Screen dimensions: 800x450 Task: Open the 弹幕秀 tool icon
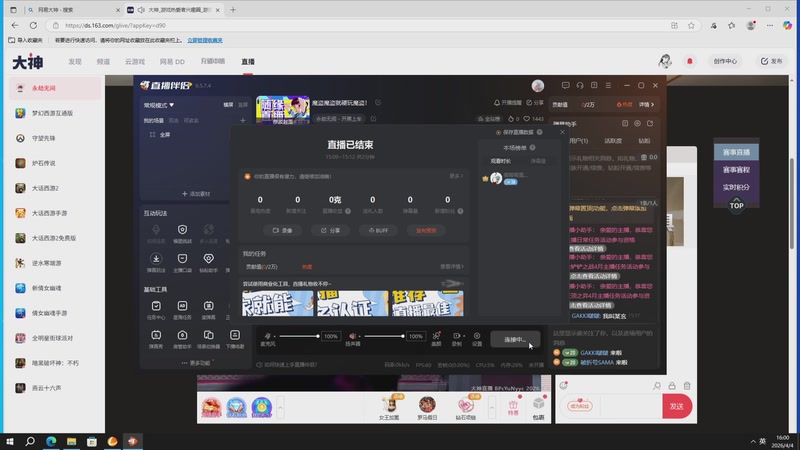pos(156,335)
